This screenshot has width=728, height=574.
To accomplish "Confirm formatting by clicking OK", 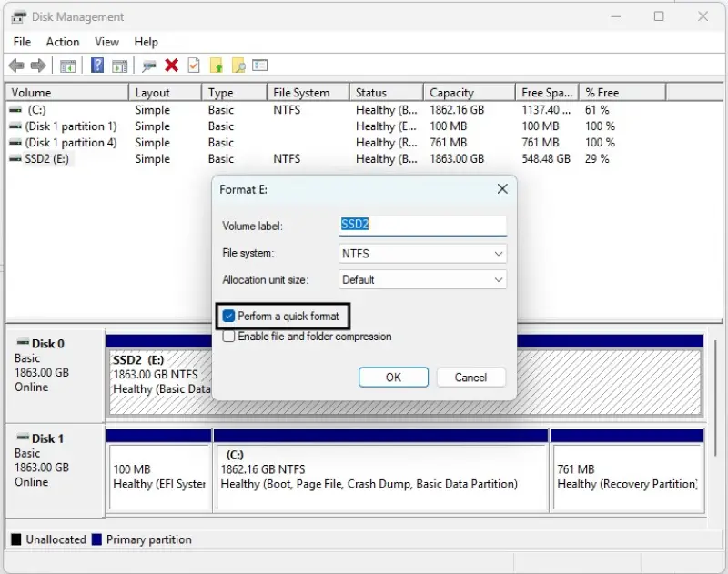I will click(393, 377).
